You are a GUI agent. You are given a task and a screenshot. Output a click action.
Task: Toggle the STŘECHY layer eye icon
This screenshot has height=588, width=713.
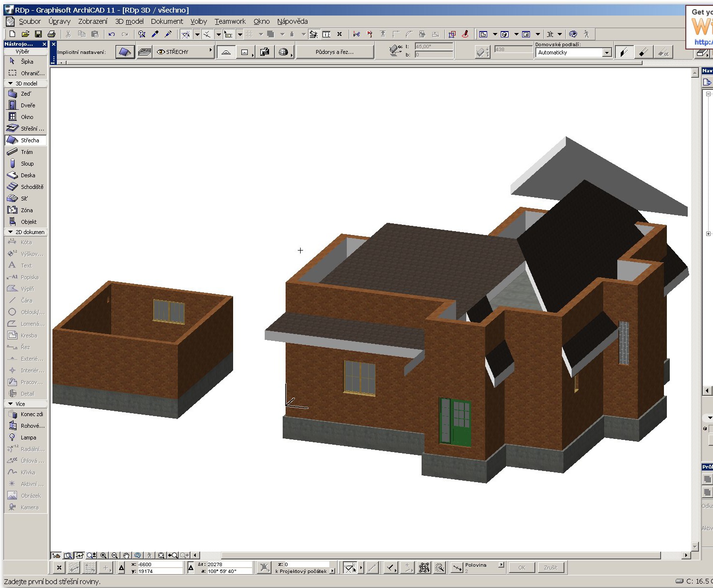tap(161, 52)
